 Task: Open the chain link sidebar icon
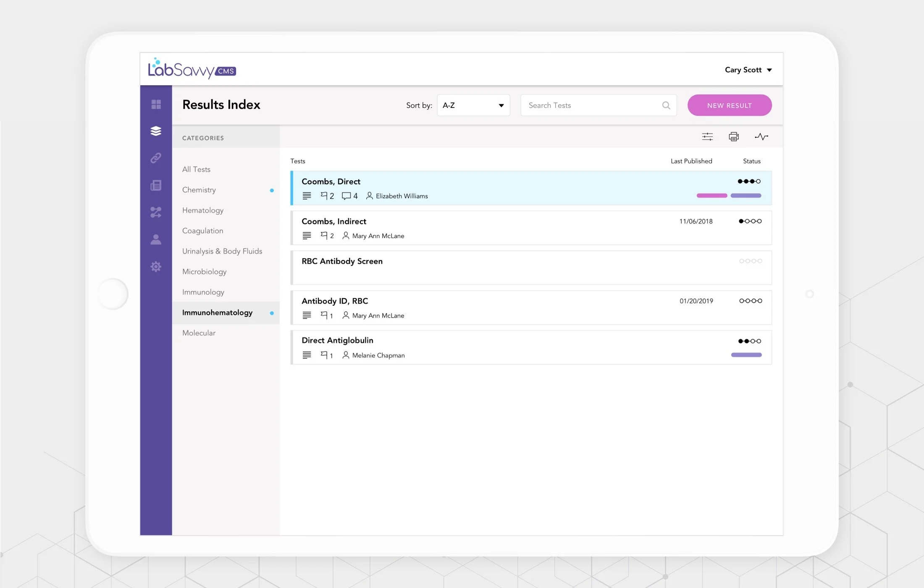(156, 158)
